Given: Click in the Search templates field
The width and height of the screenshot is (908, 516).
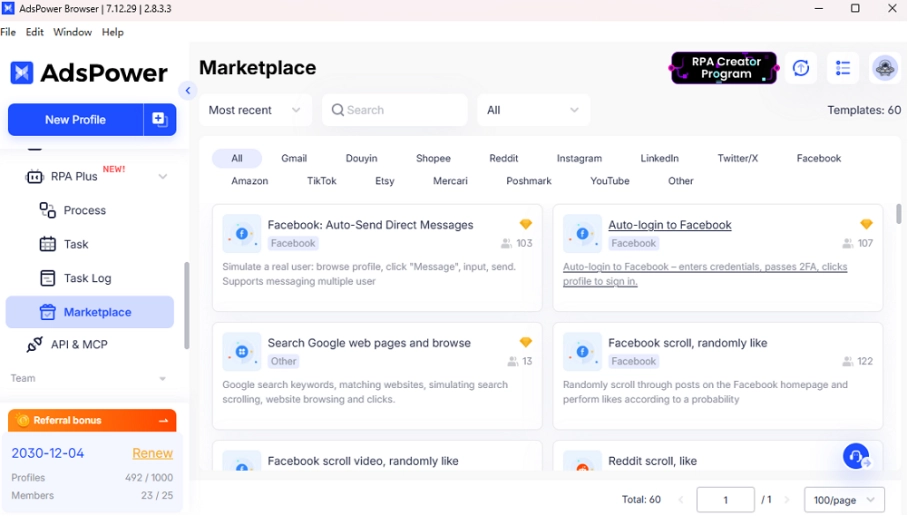Looking at the screenshot, I should tap(395, 110).
